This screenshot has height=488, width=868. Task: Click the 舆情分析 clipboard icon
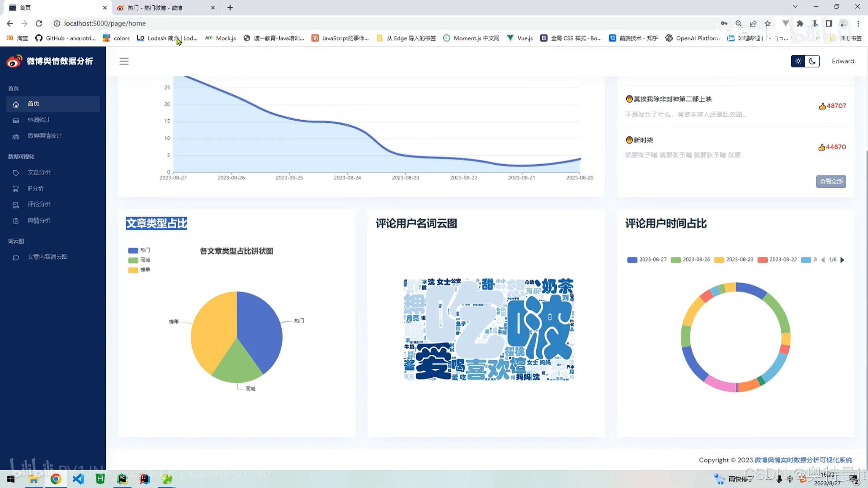coord(15,221)
